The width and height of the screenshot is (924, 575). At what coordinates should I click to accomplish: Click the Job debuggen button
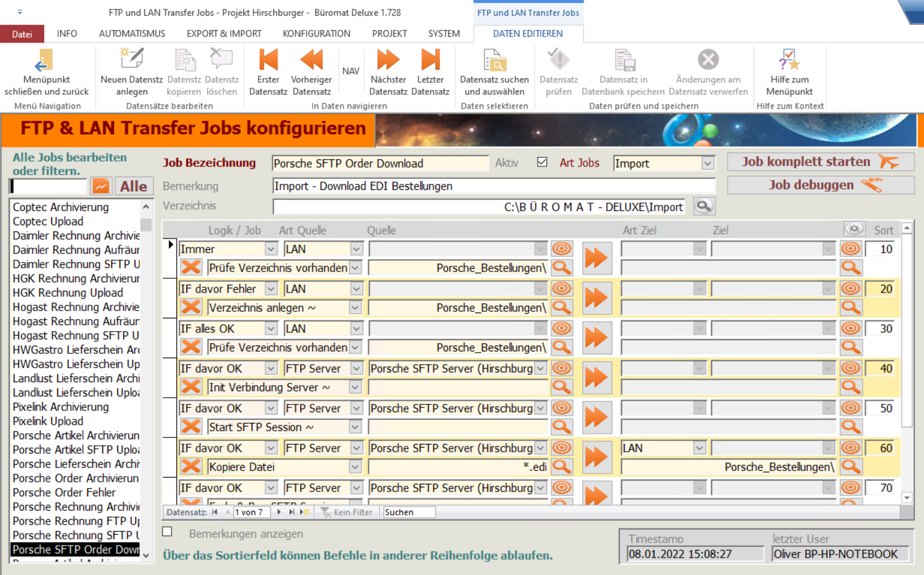coord(820,185)
